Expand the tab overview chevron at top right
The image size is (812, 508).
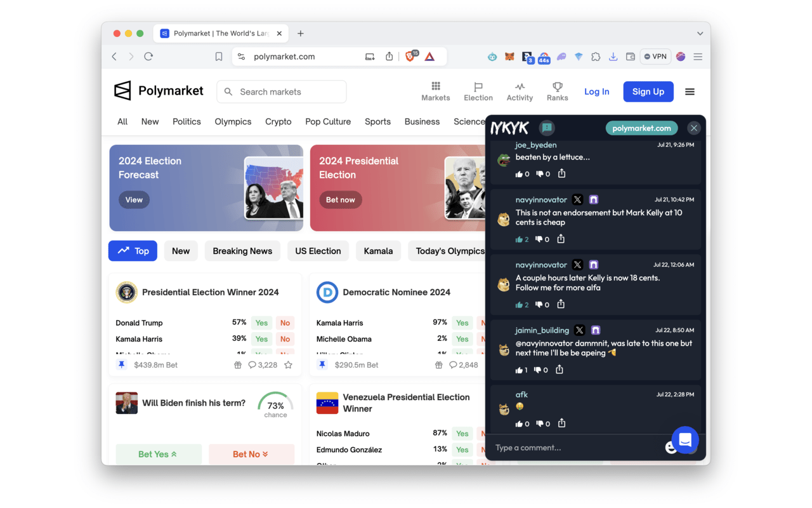700,33
